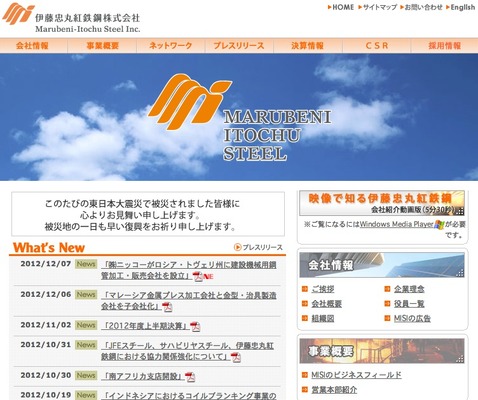The width and height of the screenshot is (478, 400).
Task: Open the Windows Media Player link
Action: coord(396,224)
